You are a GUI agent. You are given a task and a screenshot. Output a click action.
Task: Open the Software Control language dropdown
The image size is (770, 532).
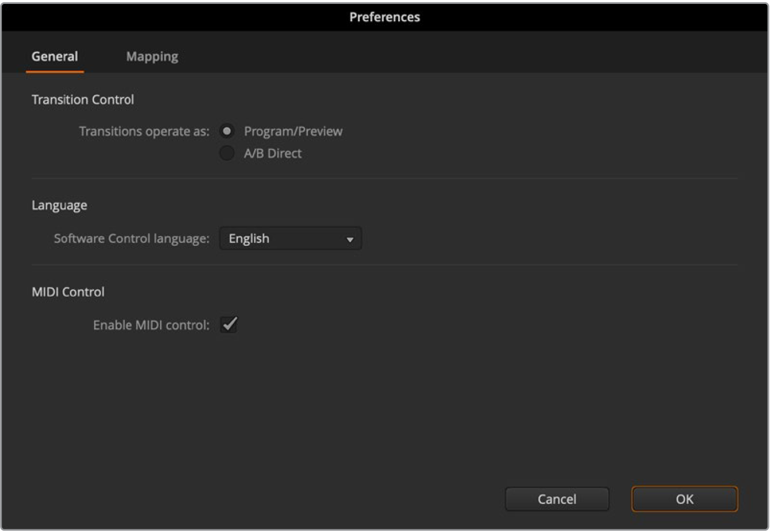290,239
